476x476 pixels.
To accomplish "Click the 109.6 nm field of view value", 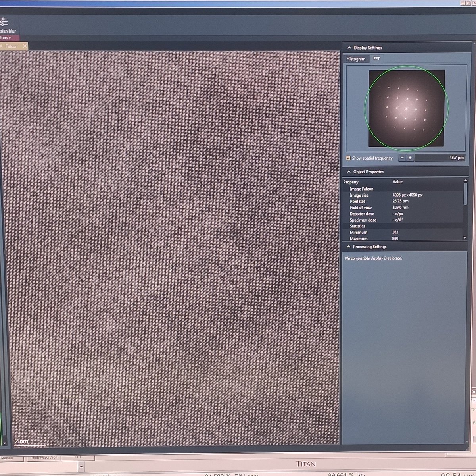I will 400,207.
